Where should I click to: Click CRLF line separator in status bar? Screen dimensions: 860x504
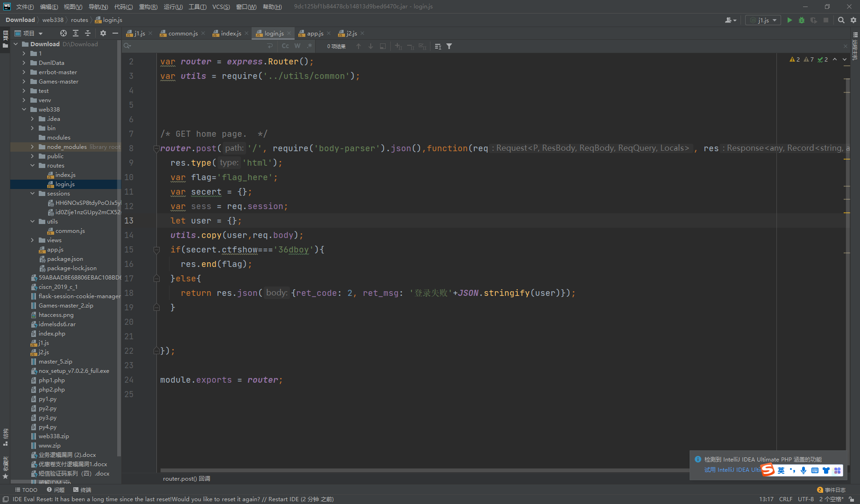pos(785,499)
